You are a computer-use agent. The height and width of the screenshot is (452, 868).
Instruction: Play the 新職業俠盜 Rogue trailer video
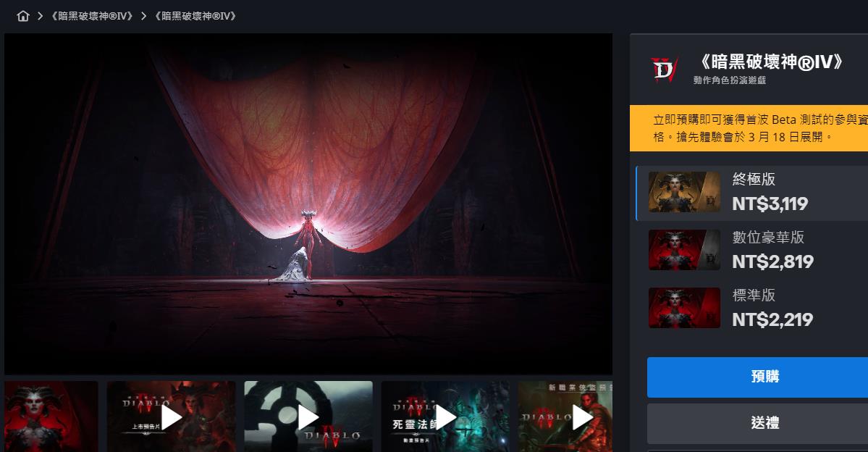pyautogui.click(x=566, y=417)
